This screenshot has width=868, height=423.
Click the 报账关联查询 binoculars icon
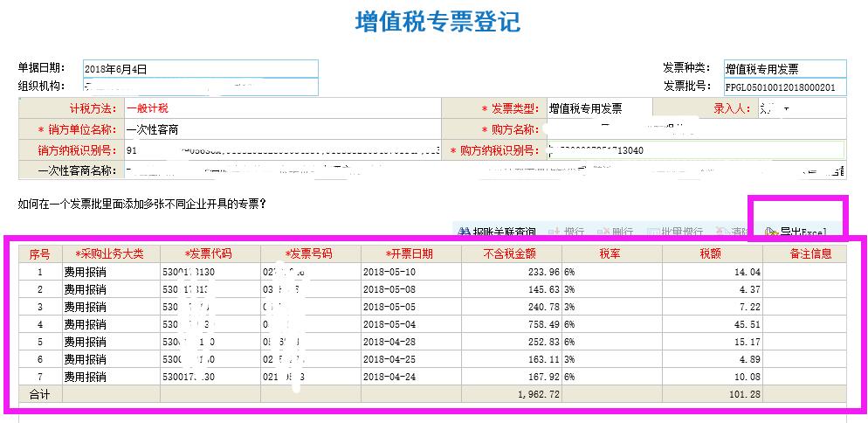463,232
